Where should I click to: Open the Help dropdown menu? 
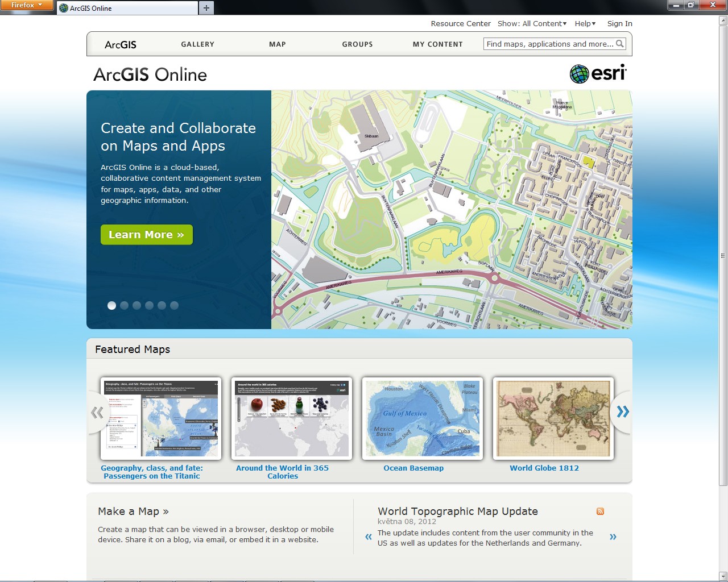click(585, 24)
